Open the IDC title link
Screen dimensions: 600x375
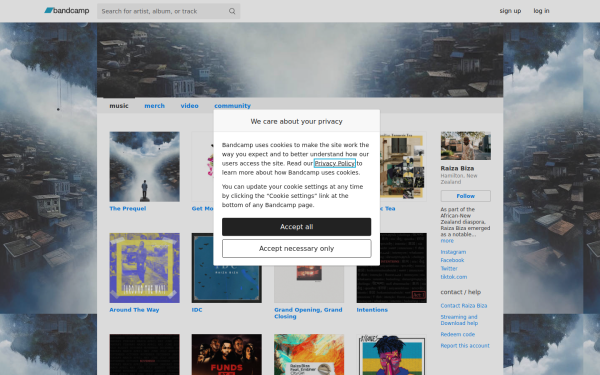[x=197, y=310]
